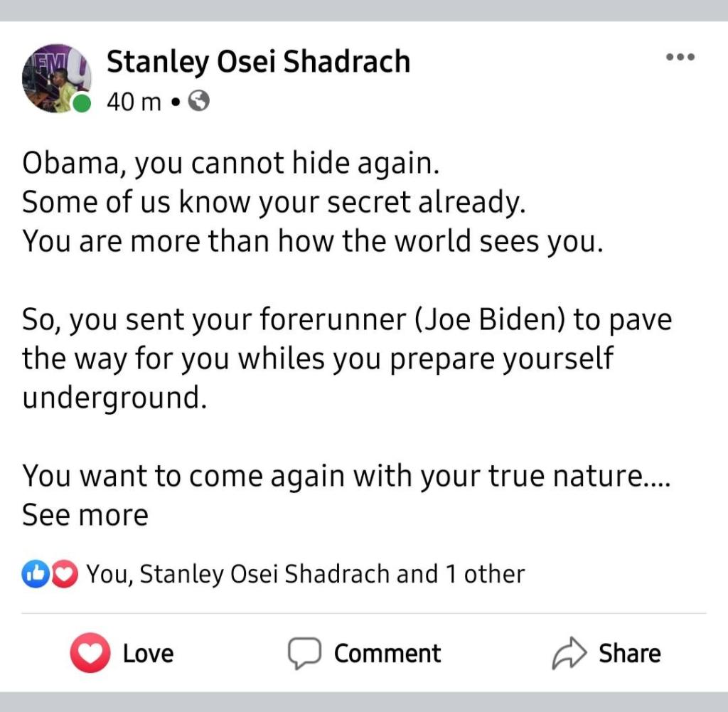
Task: Open the three-dot post options menu
Action: tap(680, 58)
